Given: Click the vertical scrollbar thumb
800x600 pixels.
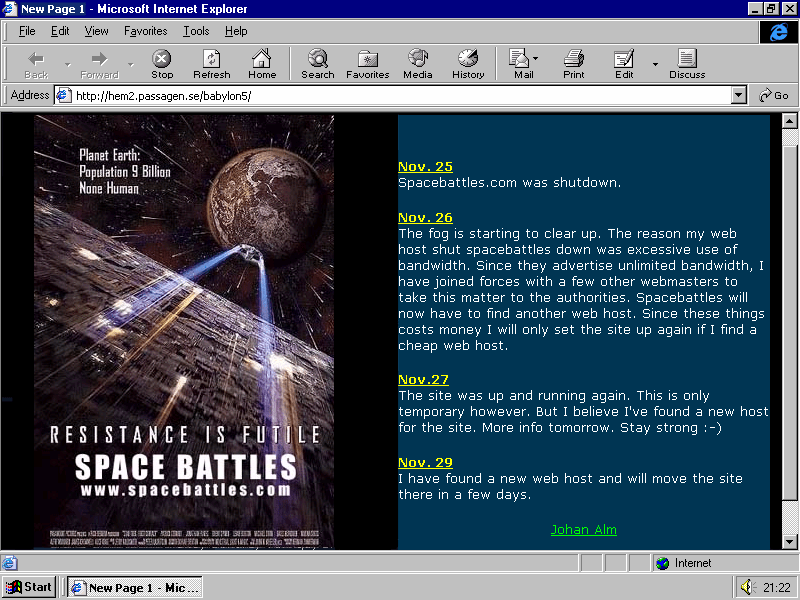Looking at the screenshot, I should pos(789,323).
